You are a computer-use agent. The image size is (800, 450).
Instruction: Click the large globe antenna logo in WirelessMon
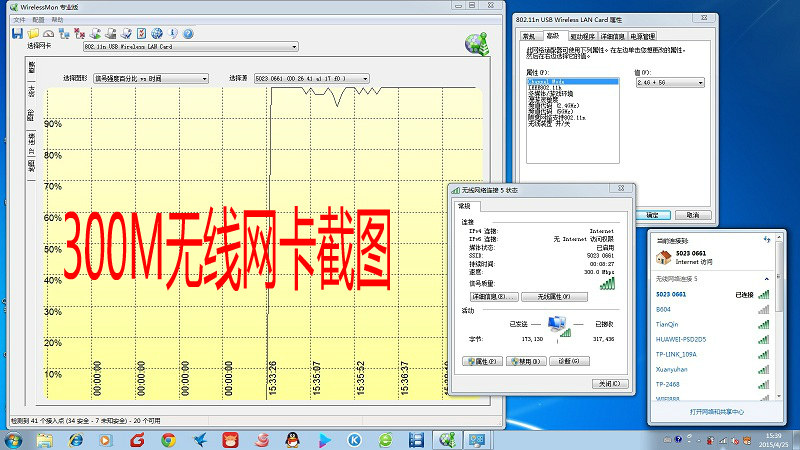(x=477, y=44)
